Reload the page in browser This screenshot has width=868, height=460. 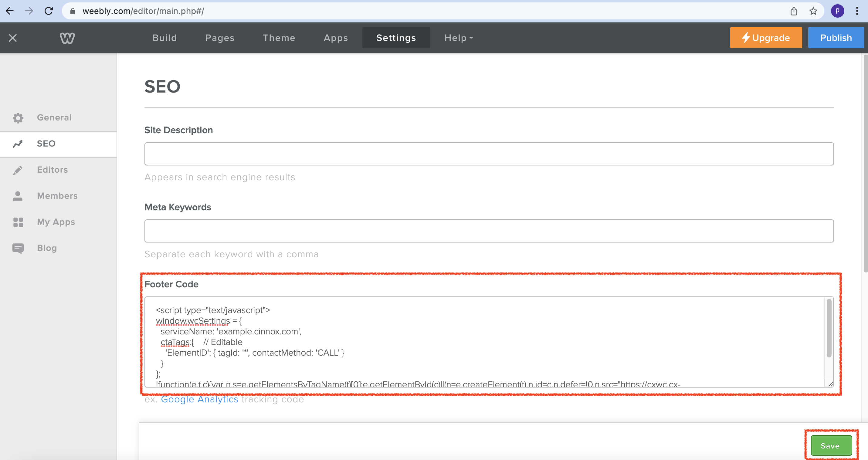pos(49,11)
